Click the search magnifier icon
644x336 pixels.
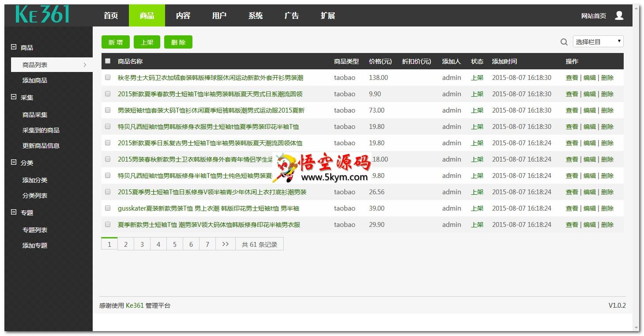coord(564,42)
